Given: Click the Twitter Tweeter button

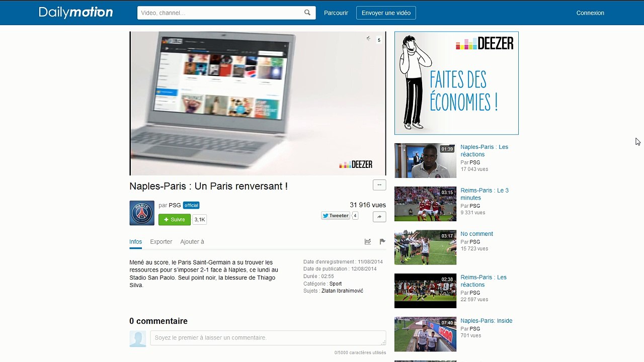Looking at the screenshot, I should [336, 216].
